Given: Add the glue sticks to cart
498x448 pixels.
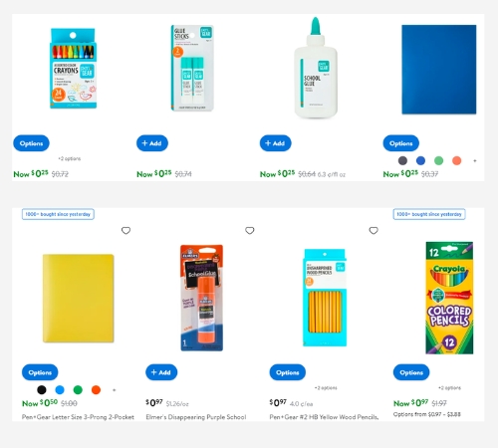Looking at the screenshot, I should click(152, 143).
